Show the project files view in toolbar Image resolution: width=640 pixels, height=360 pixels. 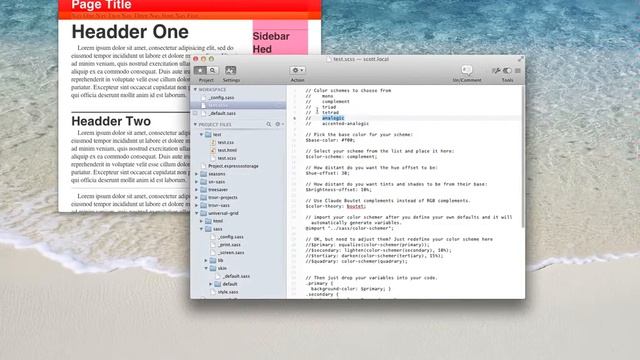pos(200,70)
